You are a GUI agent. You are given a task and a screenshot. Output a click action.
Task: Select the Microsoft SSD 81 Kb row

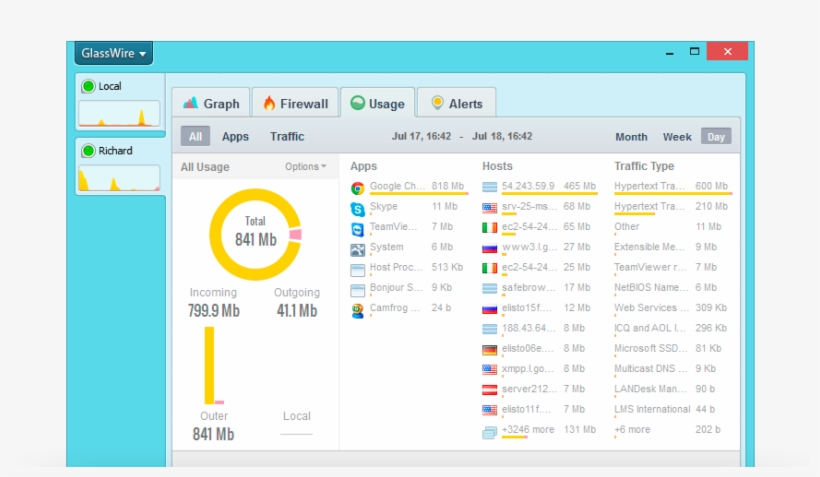pyautogui.click(x=671, y=349)
